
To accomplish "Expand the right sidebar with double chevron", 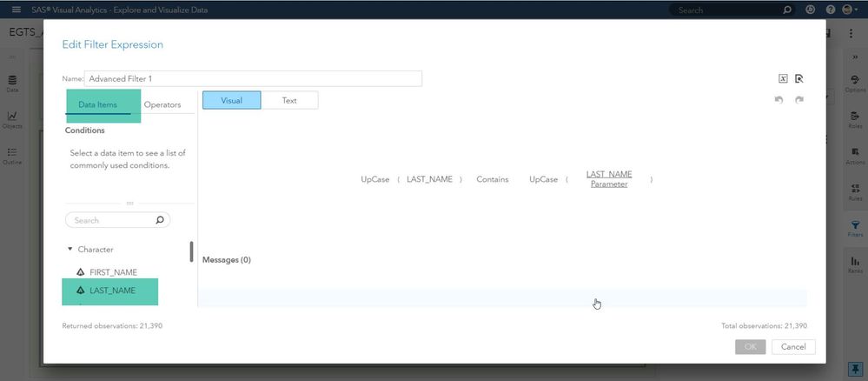I will click(x=855, y=57).
